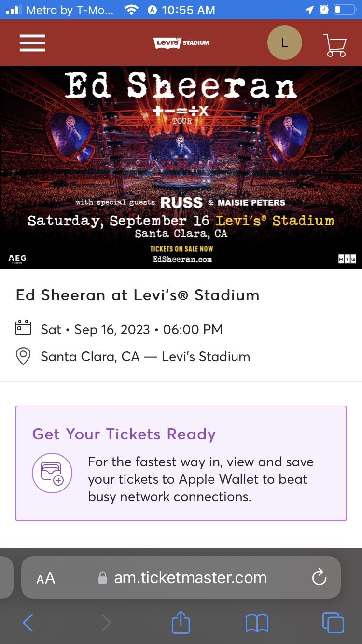Go back to the previous page
This screenshot has width=362, height=644.
(x=28, y=622)
